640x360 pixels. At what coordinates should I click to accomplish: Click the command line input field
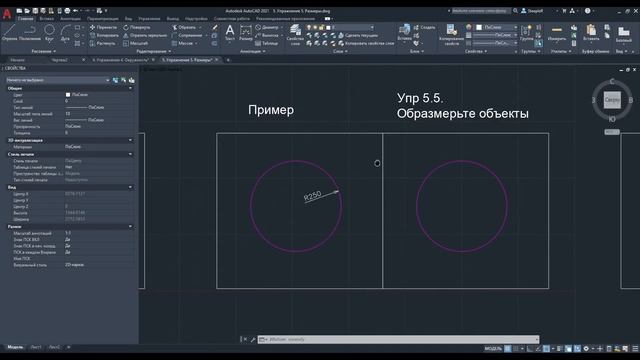pyautogui.click(x=398, y=340)
